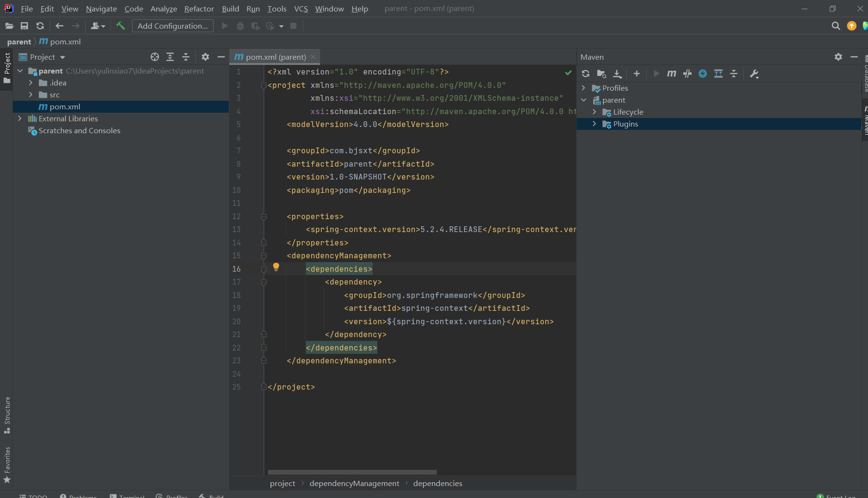Fold the properties block at line 12
The image size is (868, 498).
[x=264, y=217]
